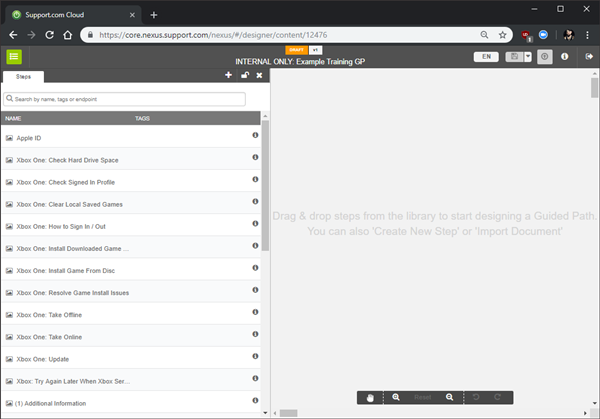Open the save options dropdown arrow

click(x=528, y=57)
